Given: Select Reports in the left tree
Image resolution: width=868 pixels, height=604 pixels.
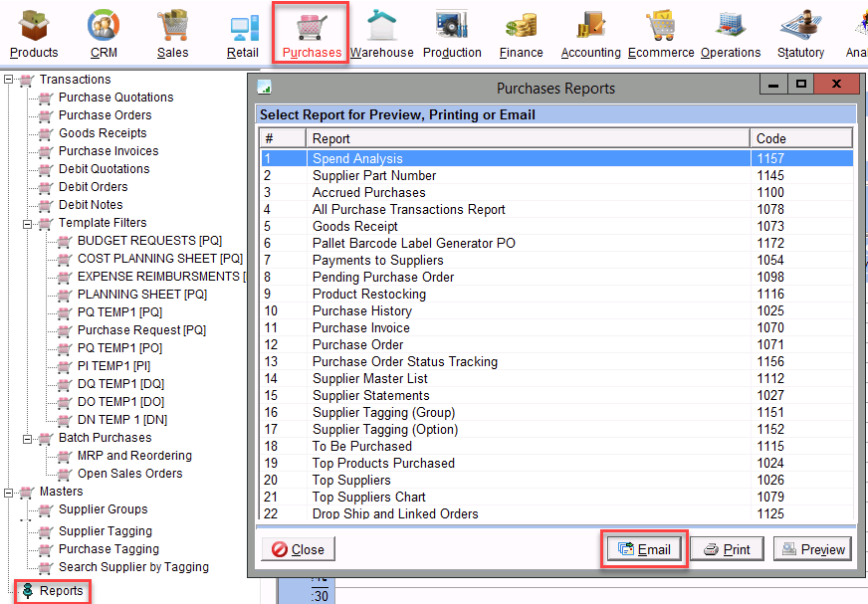Looking at the screenshot, I should click(x=60, y=591).
